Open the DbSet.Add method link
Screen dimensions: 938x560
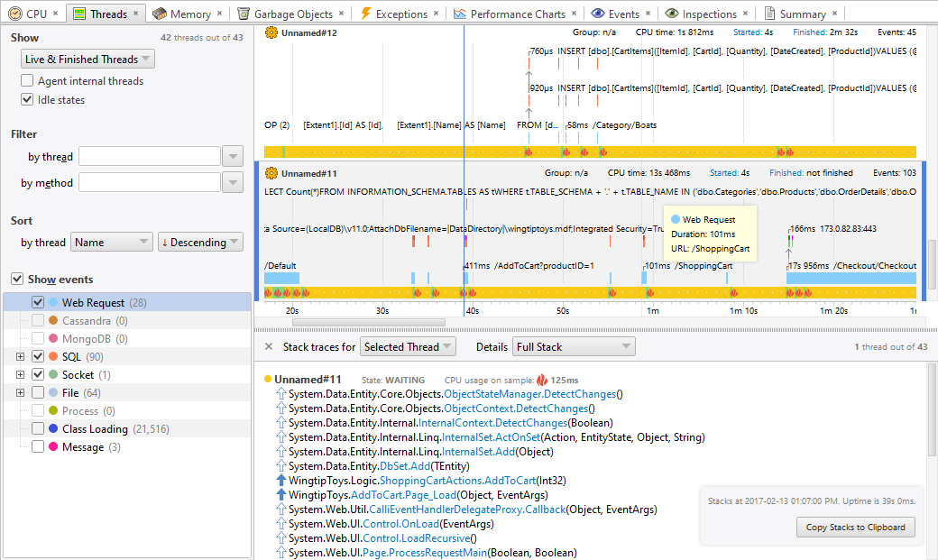tap(405, 466)
